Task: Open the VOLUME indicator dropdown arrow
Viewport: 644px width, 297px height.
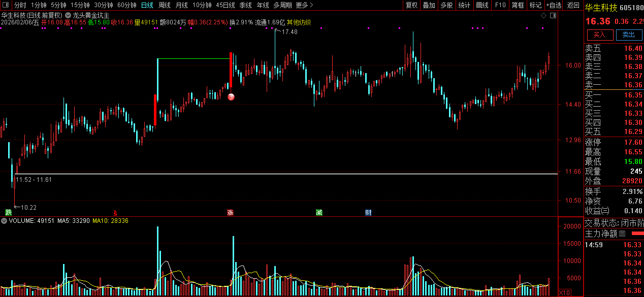Action: (4, 221)
